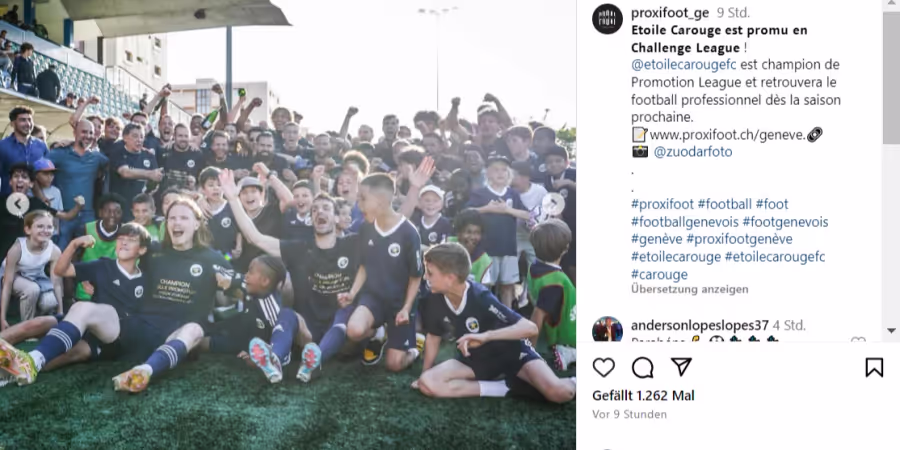Click the down arrow of the comments scrollbar

tap(891, 331)
